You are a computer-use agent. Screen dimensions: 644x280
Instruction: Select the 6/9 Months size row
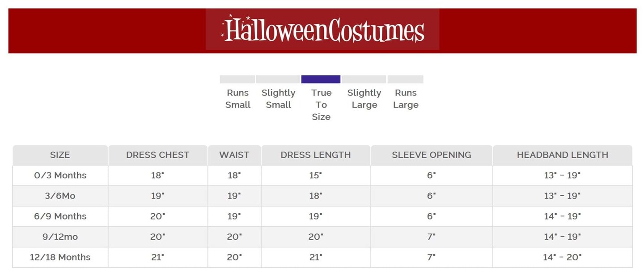[x=60, y=216]
